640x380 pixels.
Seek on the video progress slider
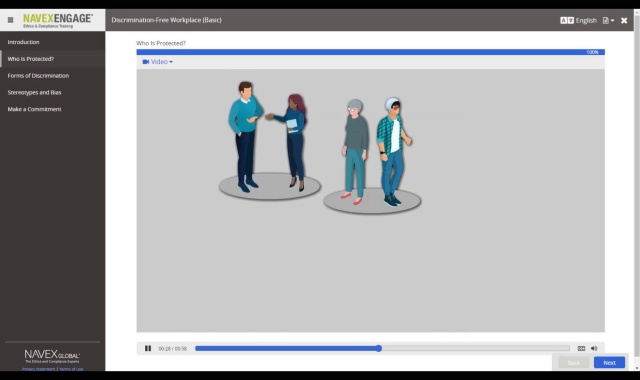coord(382,348)
